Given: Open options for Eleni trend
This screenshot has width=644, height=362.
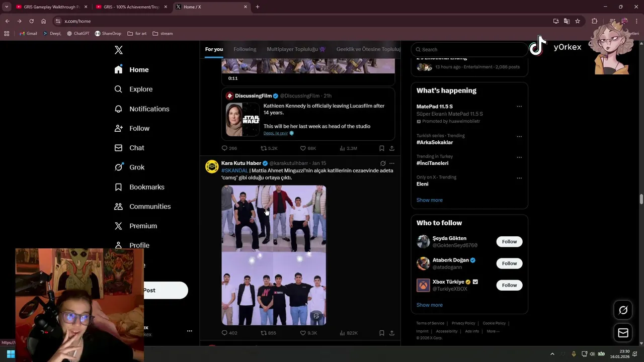Looking at the screenshot, I should coord(519,178).
